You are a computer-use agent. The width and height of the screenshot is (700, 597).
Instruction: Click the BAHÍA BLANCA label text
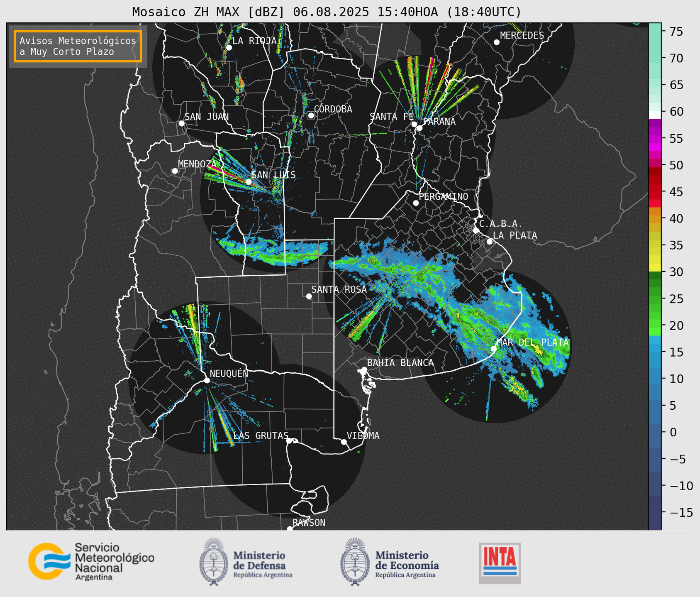click(x=400, y=363)
